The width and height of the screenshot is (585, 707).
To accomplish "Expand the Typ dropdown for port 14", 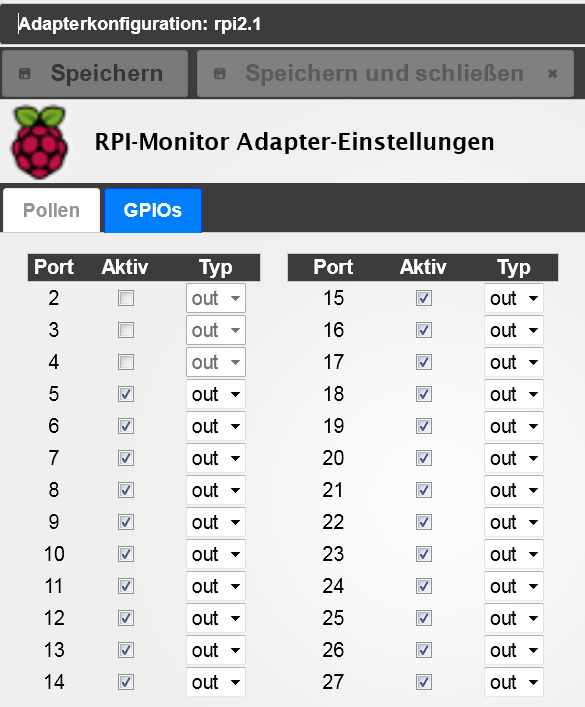I will (216, 682).
